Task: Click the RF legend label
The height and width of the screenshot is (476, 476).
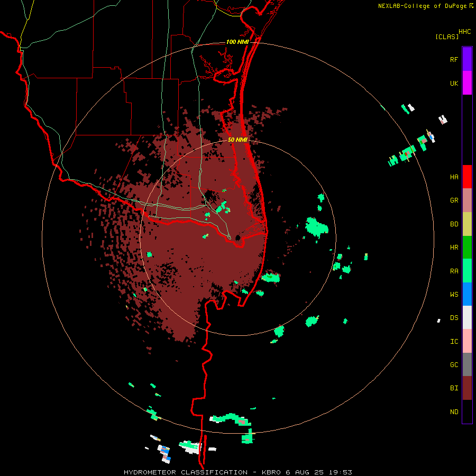Action: (454, 59)
